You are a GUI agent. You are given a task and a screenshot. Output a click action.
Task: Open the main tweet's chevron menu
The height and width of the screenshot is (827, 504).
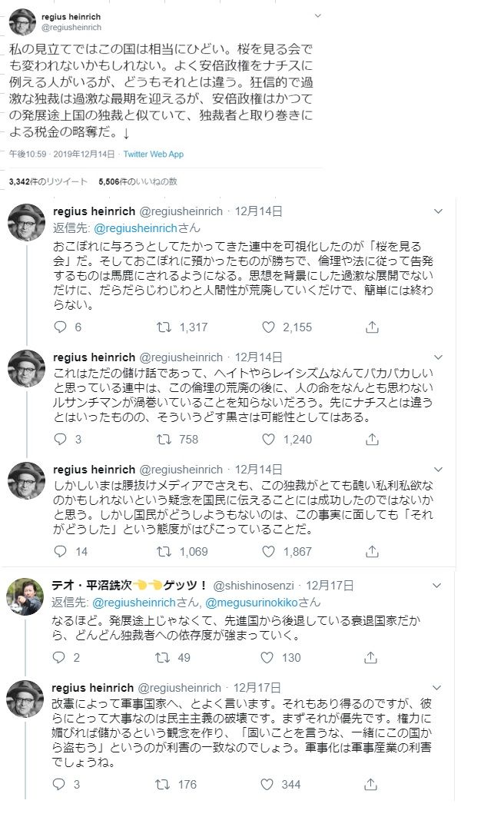pos(318,15)
